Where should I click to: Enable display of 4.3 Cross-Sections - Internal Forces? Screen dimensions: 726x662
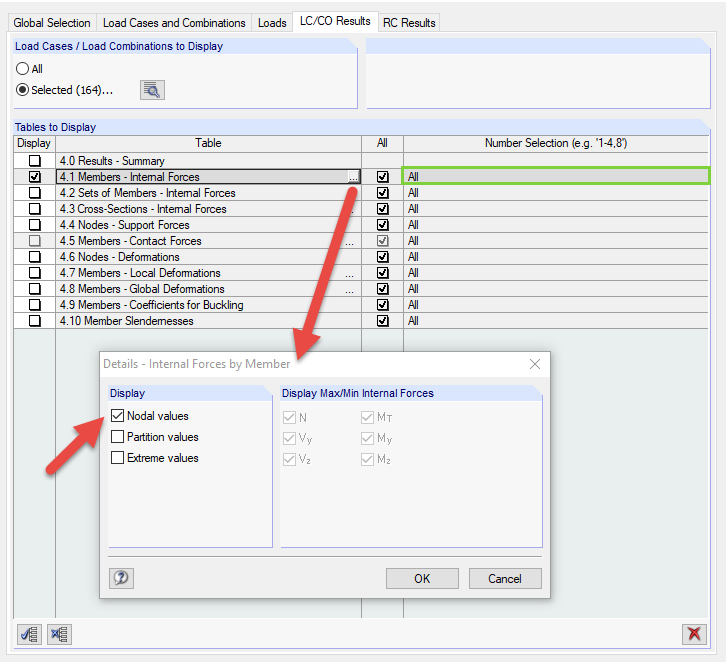35,209
